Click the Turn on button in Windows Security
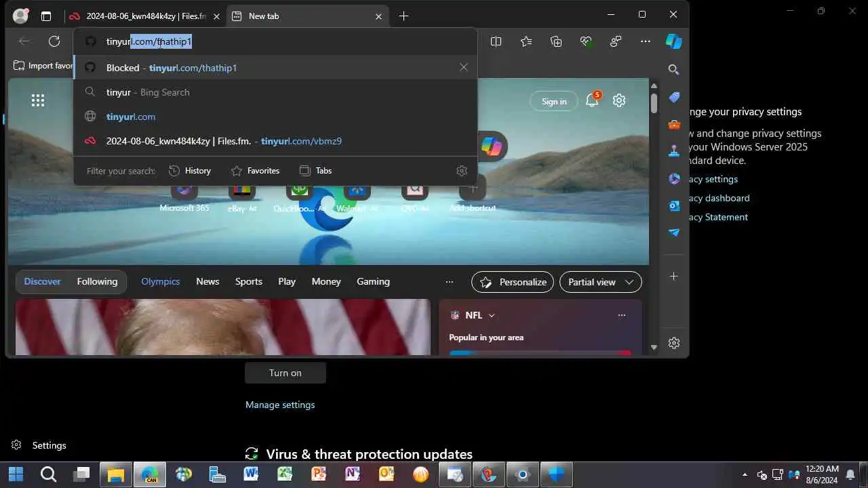 pyautogui.click(x=285, y=373)
